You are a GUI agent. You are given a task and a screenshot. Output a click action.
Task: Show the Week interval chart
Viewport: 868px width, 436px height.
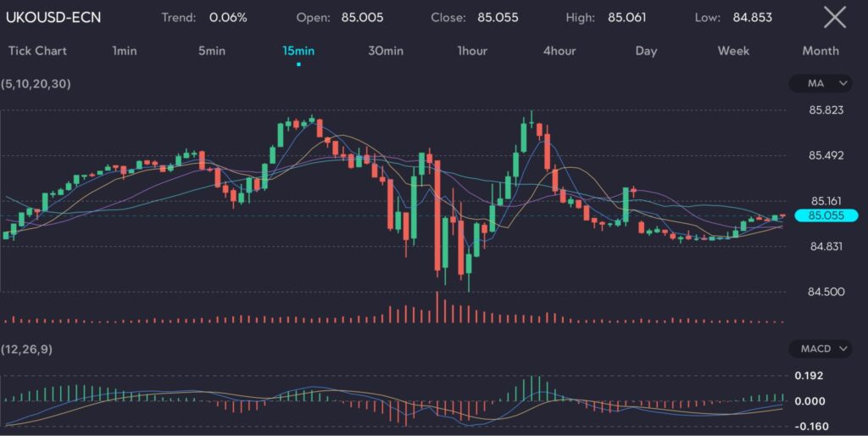click(733, 51)
